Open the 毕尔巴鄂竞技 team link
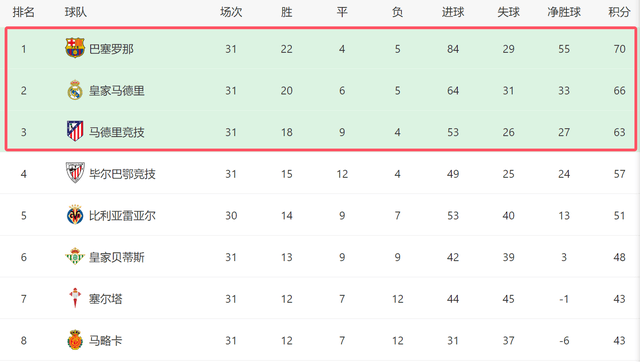 click(122, 174)
